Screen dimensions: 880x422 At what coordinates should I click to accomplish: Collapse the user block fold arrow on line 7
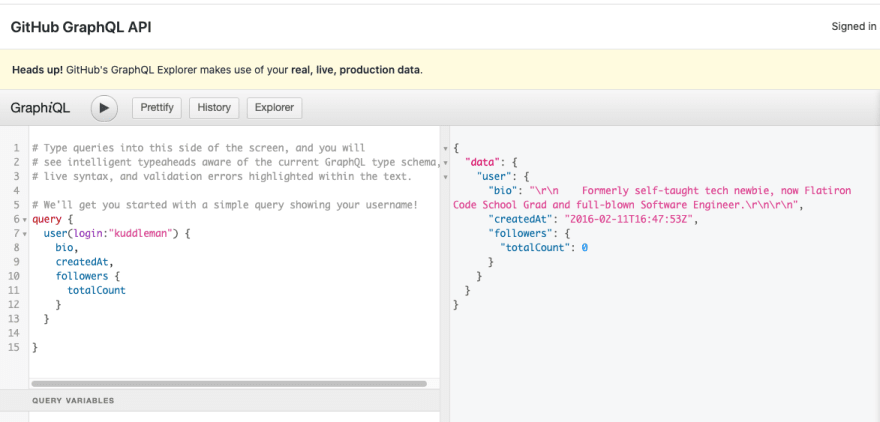[24, 233]
